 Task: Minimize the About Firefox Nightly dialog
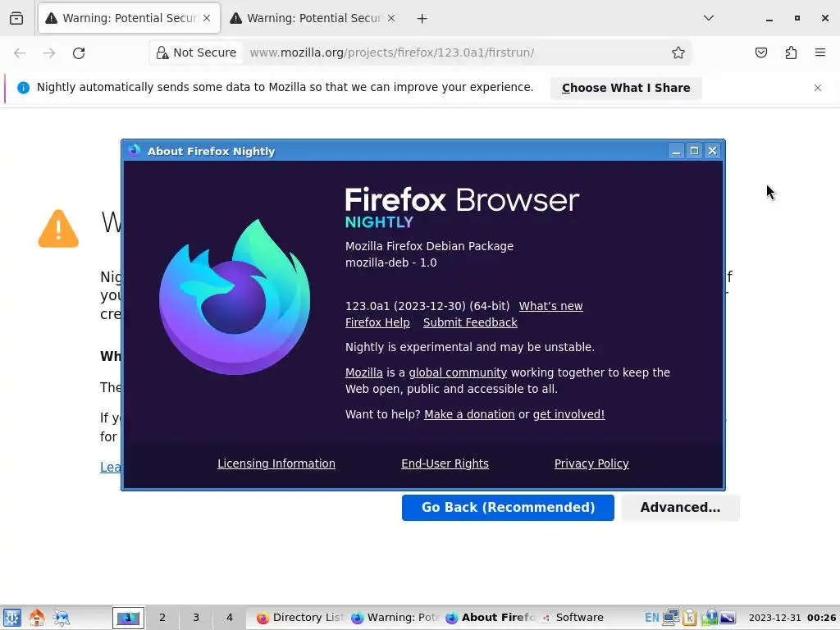point(676,151)
